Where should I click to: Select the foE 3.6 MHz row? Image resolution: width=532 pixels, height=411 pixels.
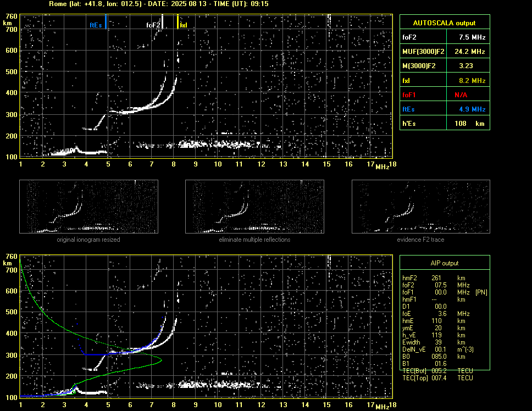tap(436, 314)
